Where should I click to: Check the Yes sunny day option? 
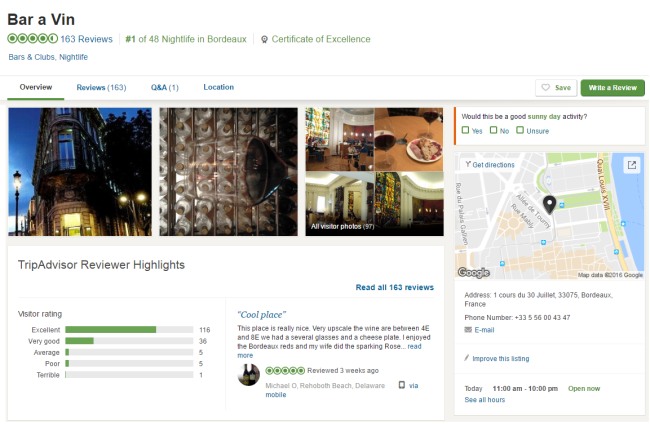466,130
